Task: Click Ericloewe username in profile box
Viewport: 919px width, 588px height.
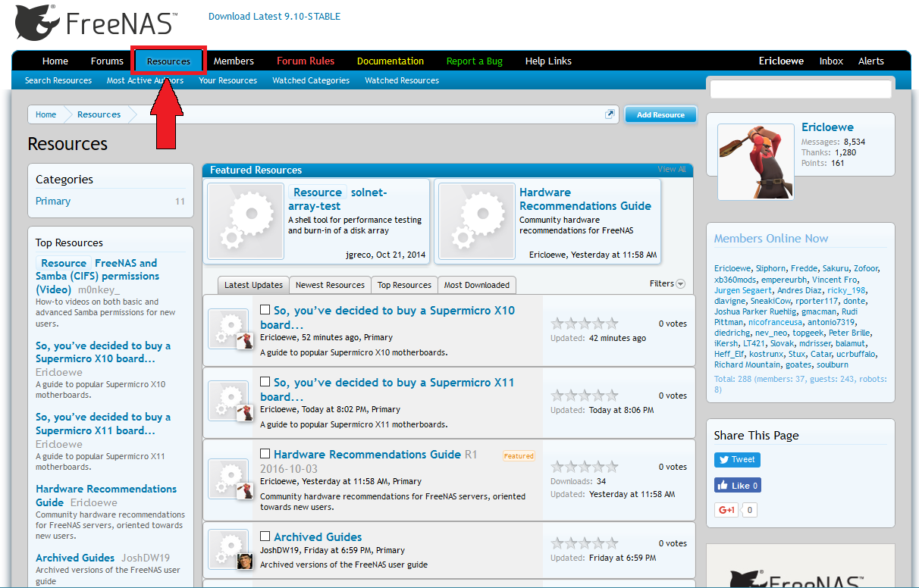Action: pos(827,127)
